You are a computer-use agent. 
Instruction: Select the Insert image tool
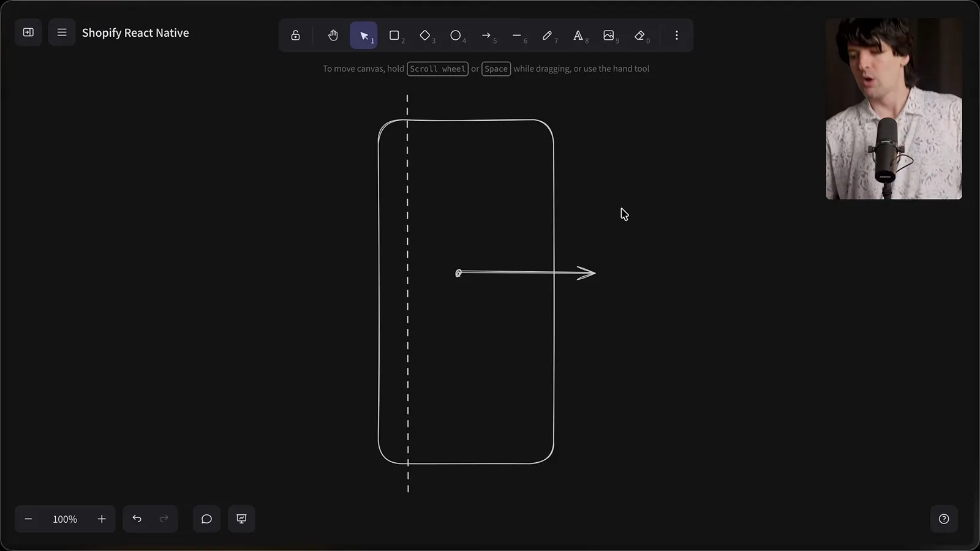(x=609, y=36)
